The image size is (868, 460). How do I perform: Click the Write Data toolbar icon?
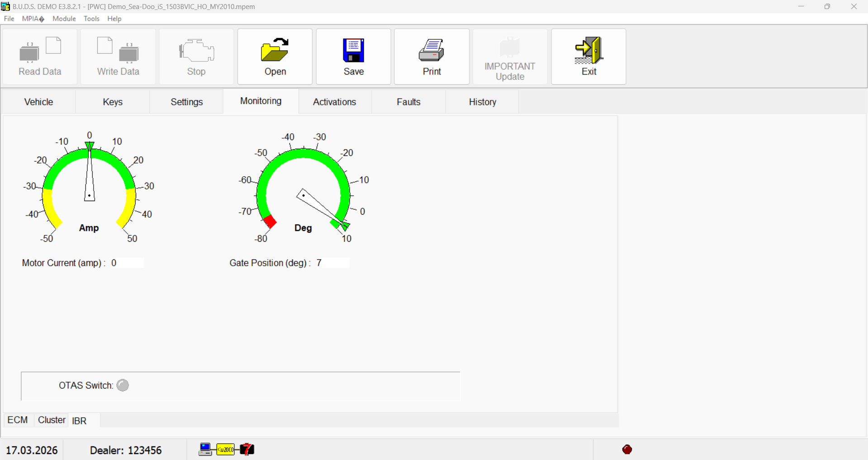[118, 50]
